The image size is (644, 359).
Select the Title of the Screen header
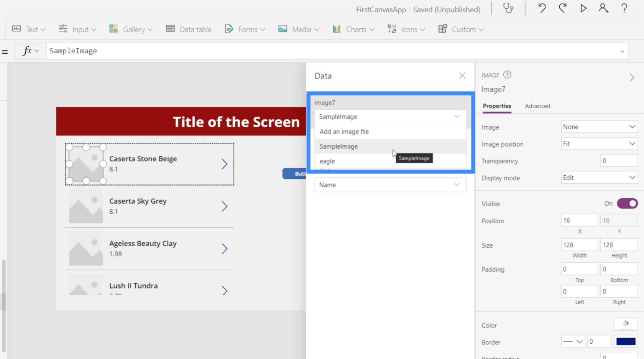point(236,122)
